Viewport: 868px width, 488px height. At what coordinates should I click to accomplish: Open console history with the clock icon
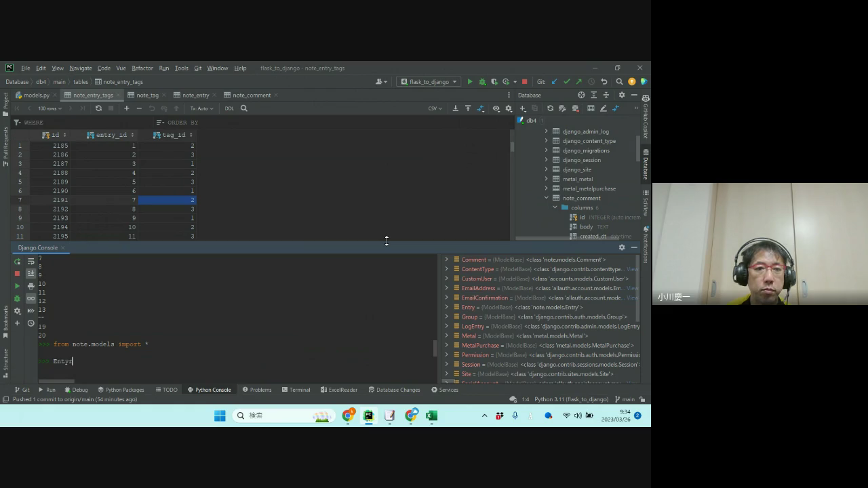pos(31,323)
